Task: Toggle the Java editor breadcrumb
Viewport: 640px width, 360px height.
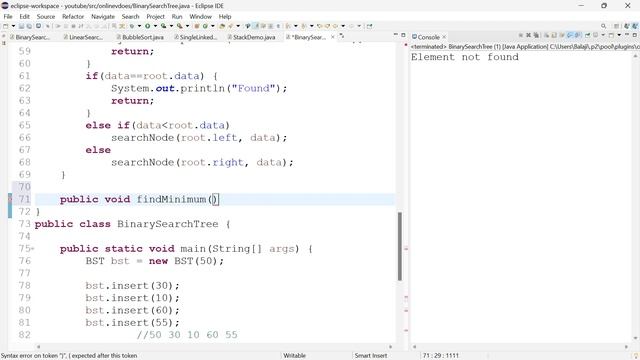Action: point(248,26)
